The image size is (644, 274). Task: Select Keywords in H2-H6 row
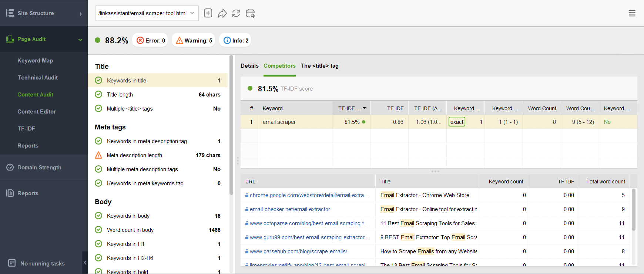(158, 258)
